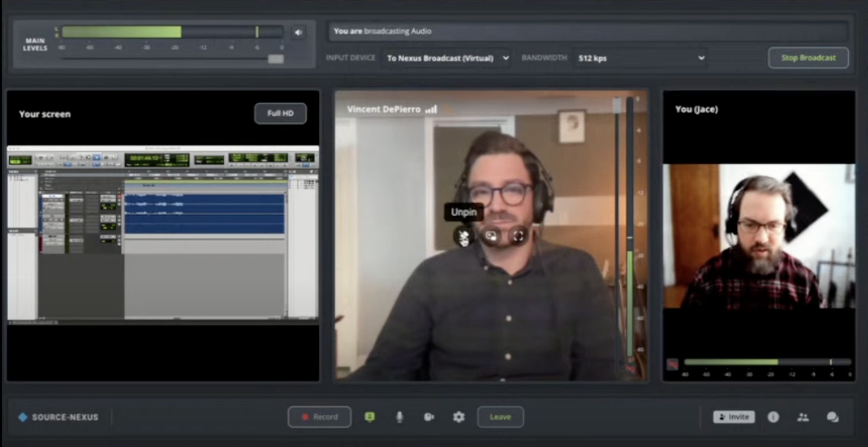Leave the session
This screenshot has width=868, height=447.
coord(500,417)
